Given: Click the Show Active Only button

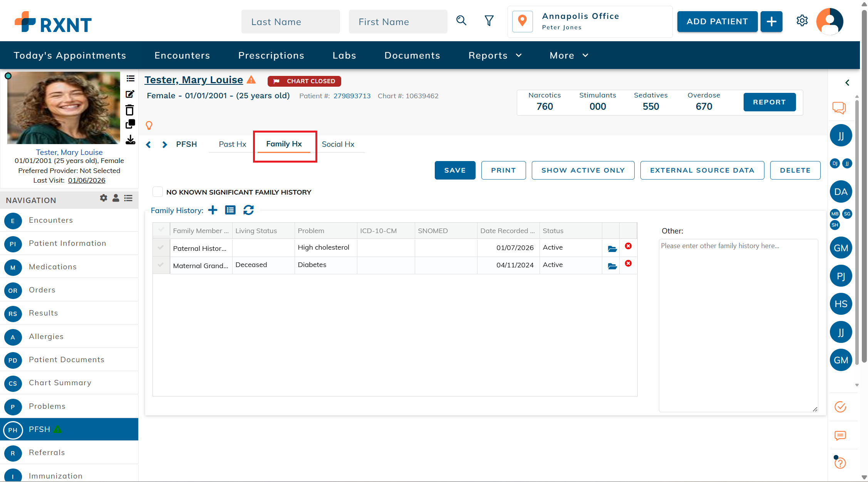Looking at the screenshot, I should [x=583, y=170].
